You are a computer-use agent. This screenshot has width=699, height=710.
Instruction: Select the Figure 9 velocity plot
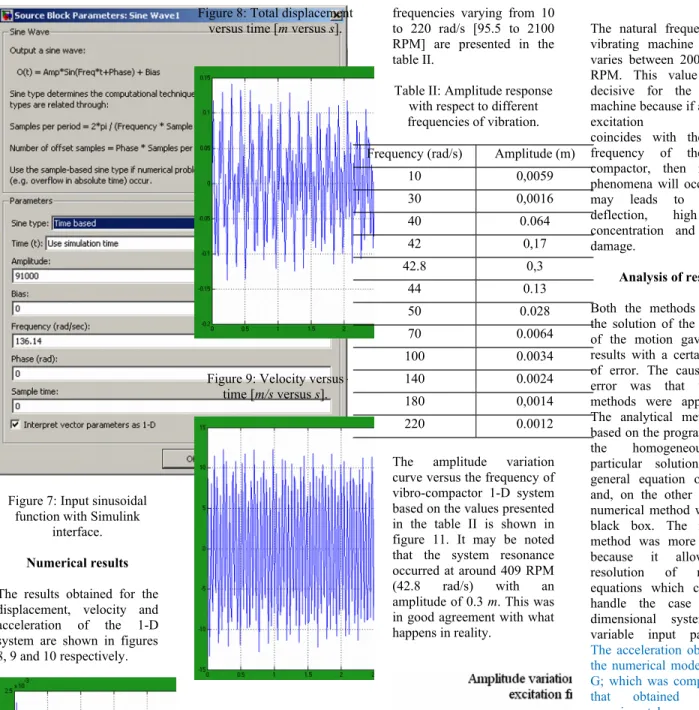tap(284, 548)
